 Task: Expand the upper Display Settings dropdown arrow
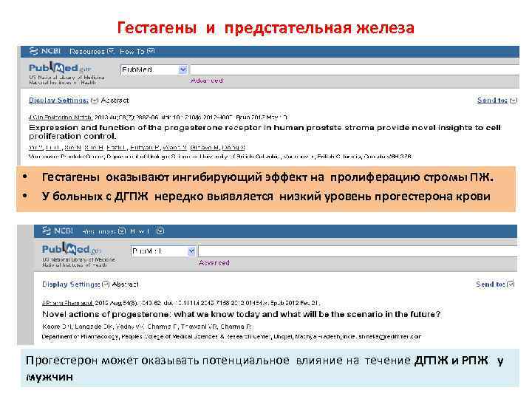[95, 100]
